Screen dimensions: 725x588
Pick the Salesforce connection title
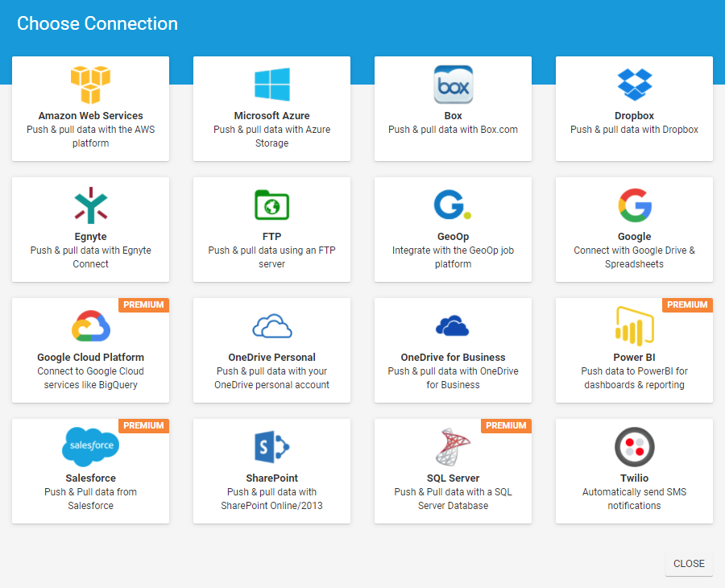point(90,478)
